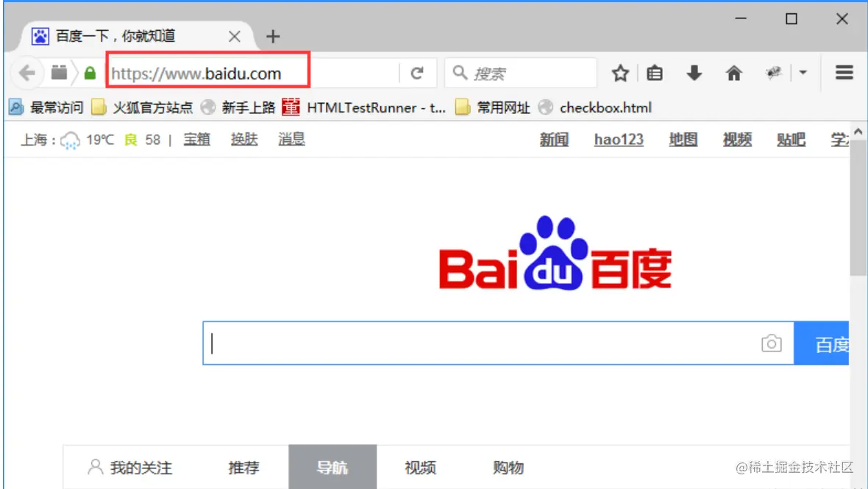Click the Baidu logo

click(x=555, y=254)
